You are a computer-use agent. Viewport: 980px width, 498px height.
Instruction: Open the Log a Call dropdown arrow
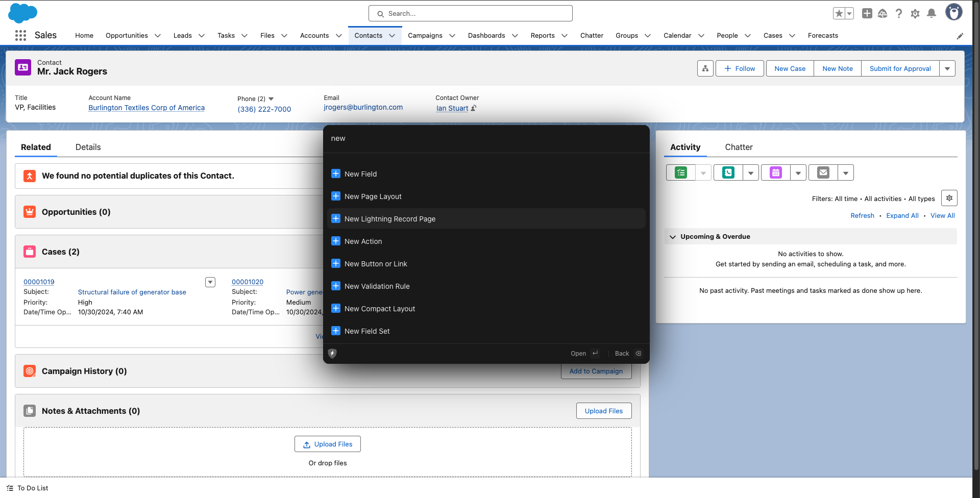[x=751, y=172]
